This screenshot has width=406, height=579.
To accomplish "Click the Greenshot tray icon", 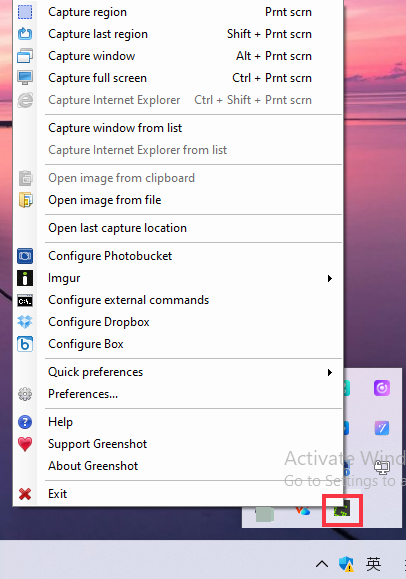I will pos(342,510).
